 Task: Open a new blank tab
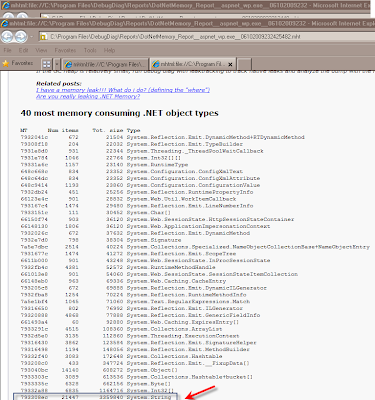[x=244, y=64]
